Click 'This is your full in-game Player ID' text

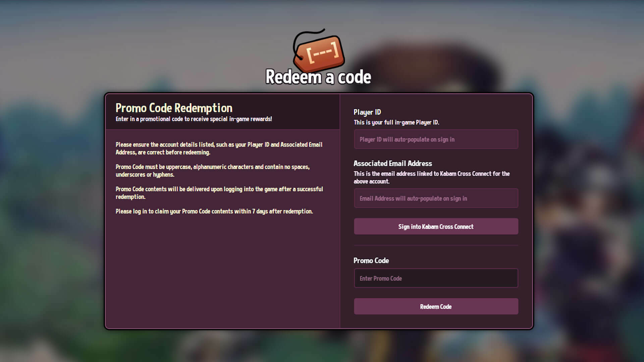396,122
